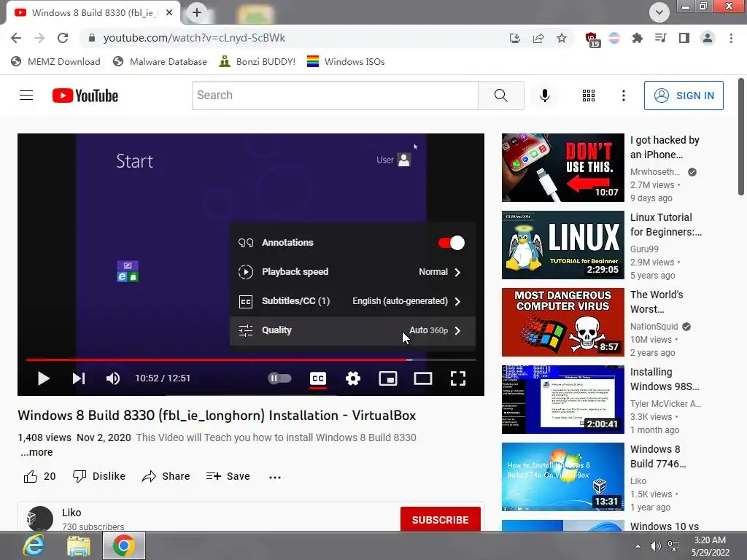Open the Chrome profile avatar
The image size is (747, 560).
708,38
